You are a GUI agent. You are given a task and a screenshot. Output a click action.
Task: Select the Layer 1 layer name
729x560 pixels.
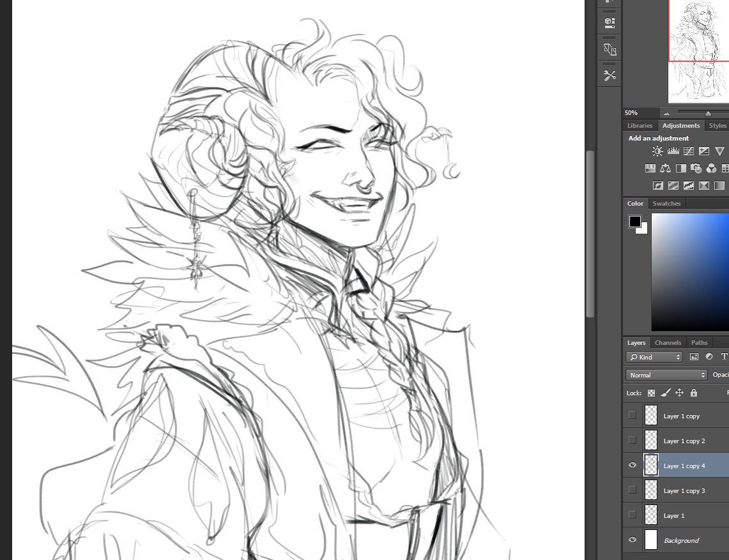[673, 515]
